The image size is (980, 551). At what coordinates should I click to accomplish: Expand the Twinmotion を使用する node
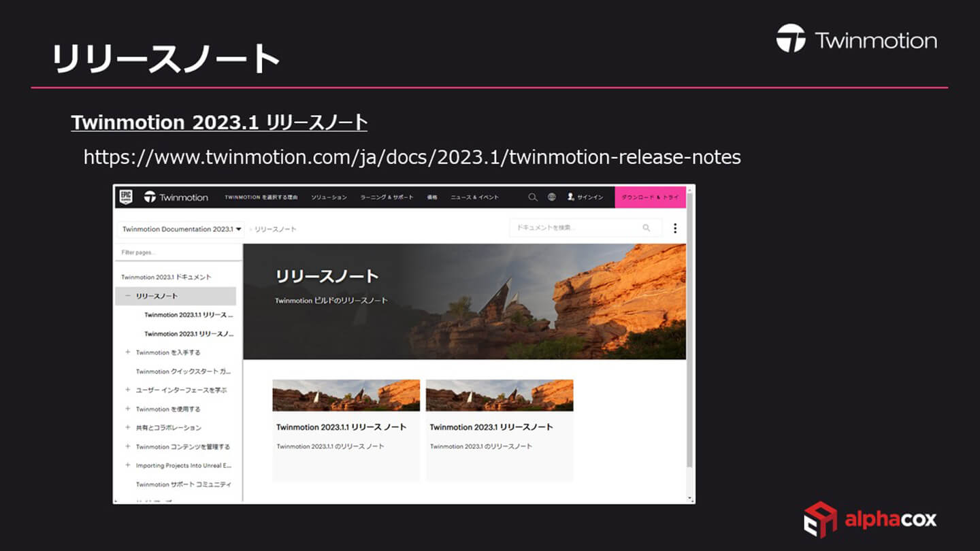(127, 409)
